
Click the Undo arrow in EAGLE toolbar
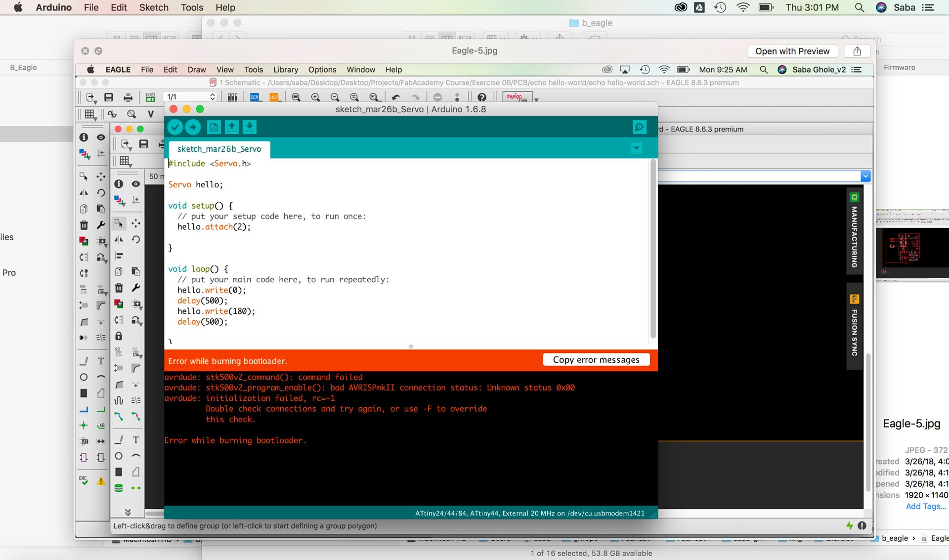coord(396,97)
